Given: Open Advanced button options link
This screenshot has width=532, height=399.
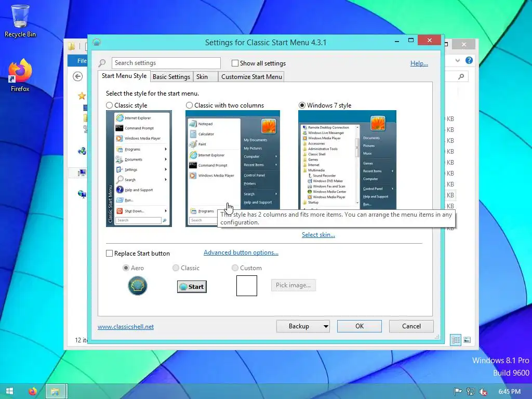Looking at the screenshot, I should [241, 252].
